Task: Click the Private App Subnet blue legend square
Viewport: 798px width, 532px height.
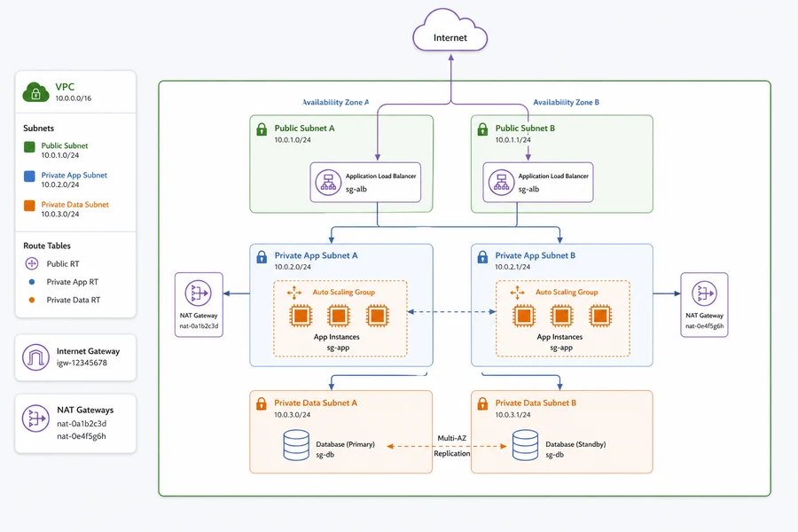Action: 29,176
